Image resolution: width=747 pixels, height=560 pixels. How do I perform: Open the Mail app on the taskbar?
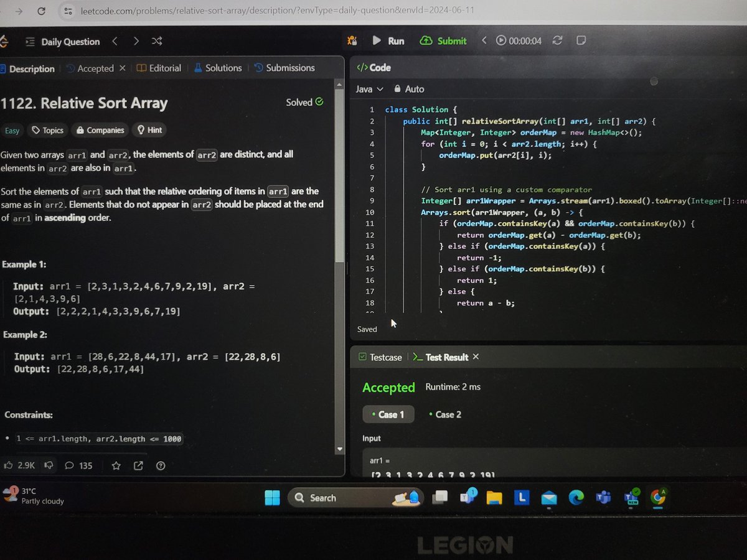click(x=548, y=498)
